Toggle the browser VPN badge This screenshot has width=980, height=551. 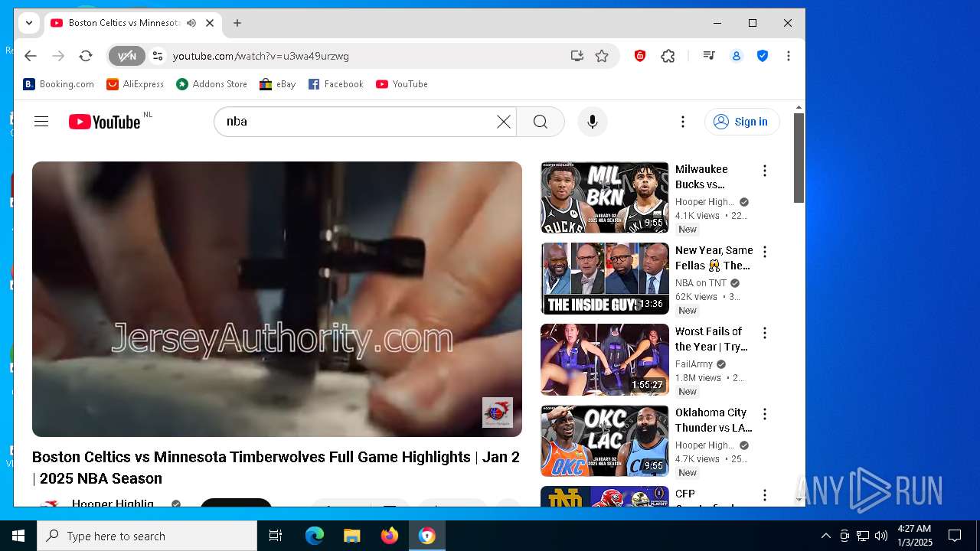point(126,56)
